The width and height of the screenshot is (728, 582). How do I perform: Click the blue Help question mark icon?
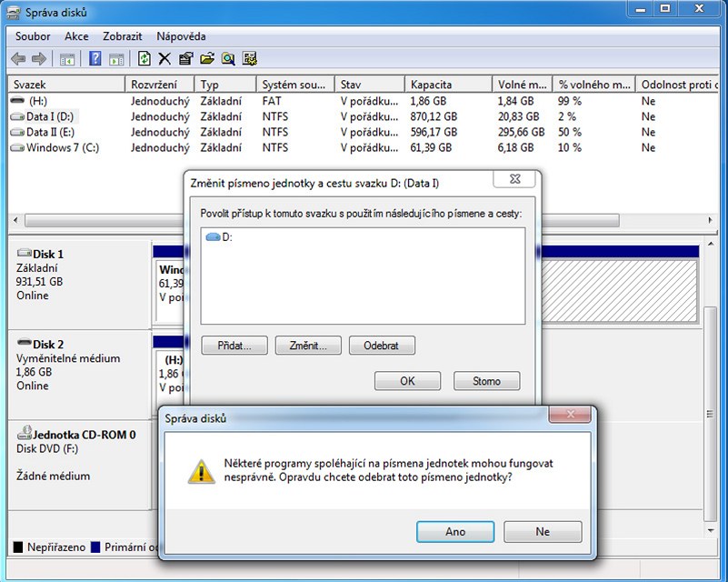95,59
